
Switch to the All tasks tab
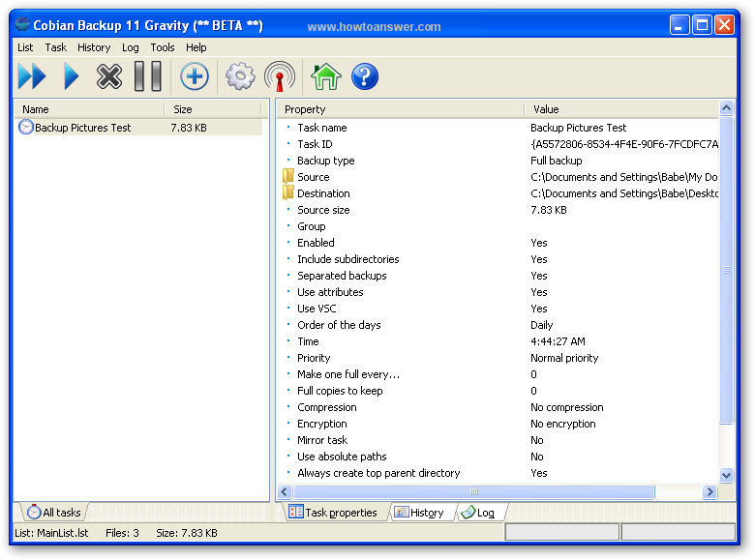pyautogui.click(x=54, y=513)
